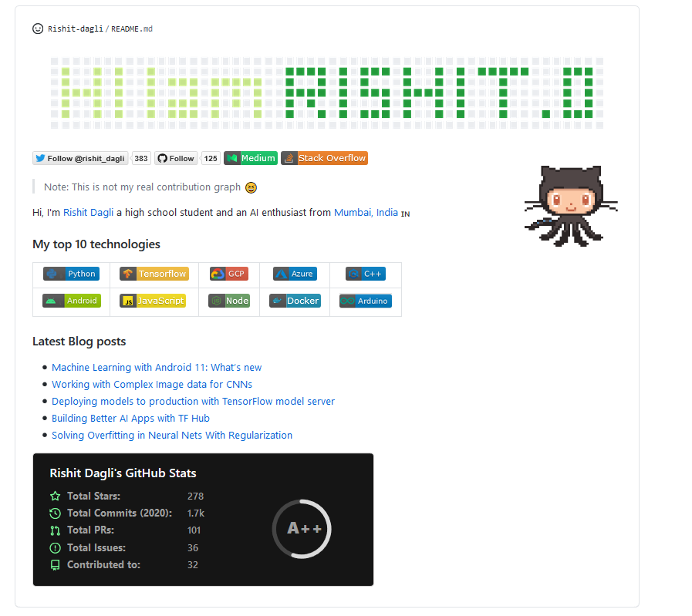The image size is (692, 616).
Task: Open the Node badge
Action: click(229, 301)
